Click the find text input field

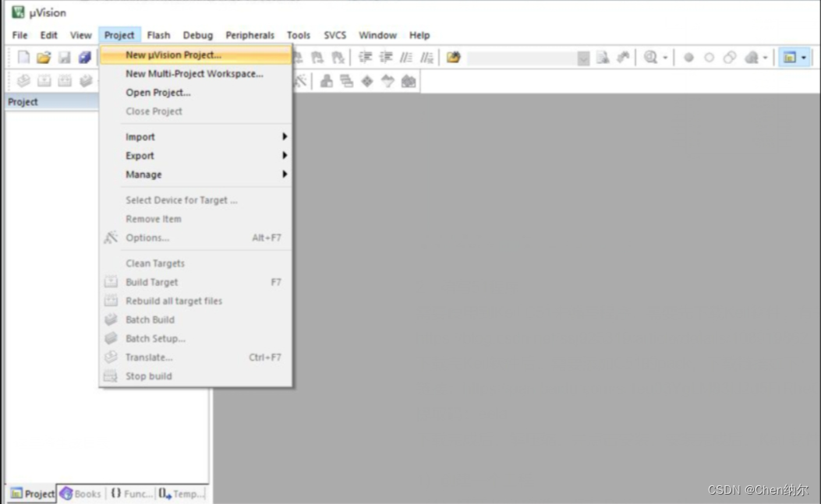[x=522, y=58]
